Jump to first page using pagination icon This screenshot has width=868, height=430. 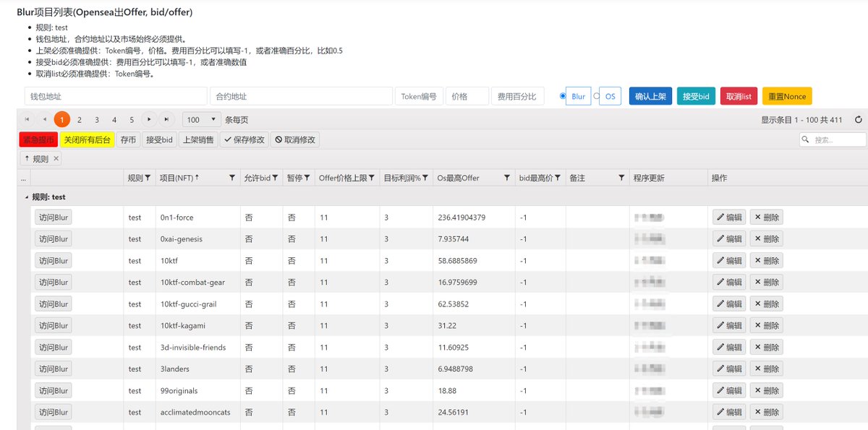[26, 119]
